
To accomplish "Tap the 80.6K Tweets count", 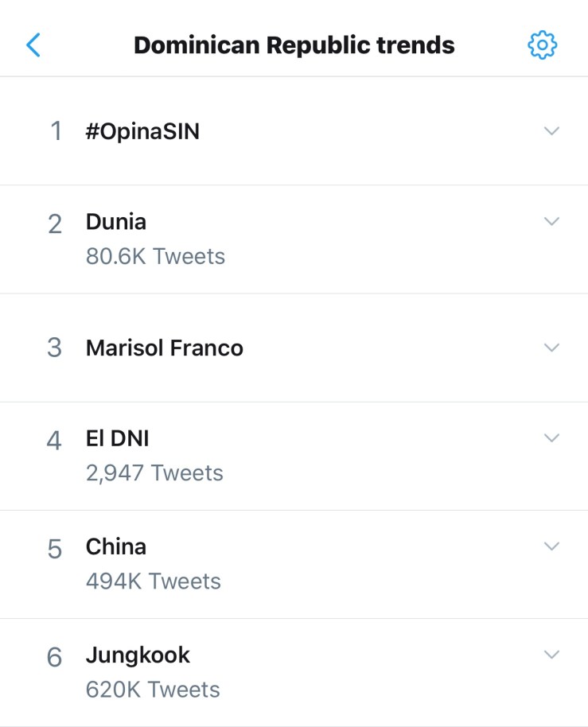I will (x=155, y=257).
